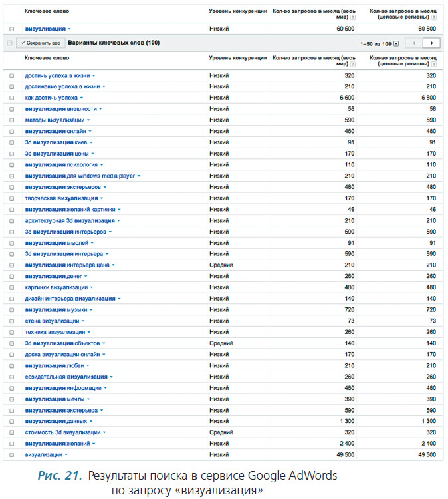Go to next page of keyword results
This screenshot has width=448, height=499.
[x=431, y=43]
